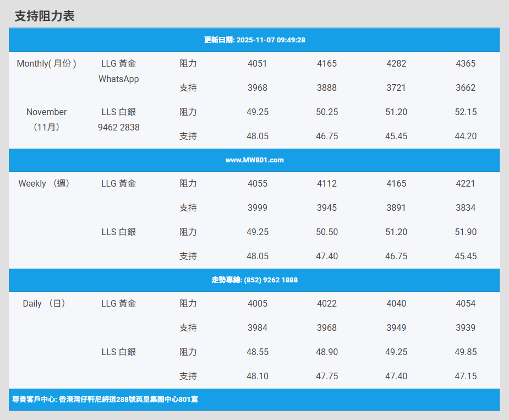Click weekly gold resistance value 4221
This screenshot has height=420, width=509.
(x=466, y=183)
